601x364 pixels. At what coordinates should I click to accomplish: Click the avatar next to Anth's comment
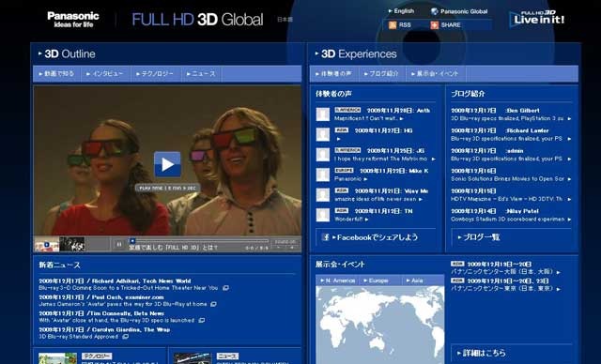click(x=323, y=114)
